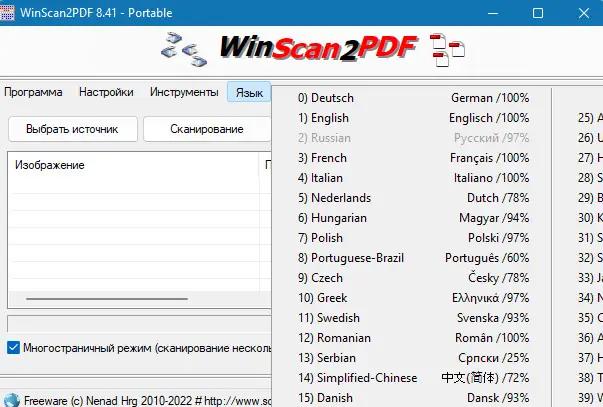The image size is (603, 407).
Task: Set interface language to Swedish
Action: click(x=413, y=318)
